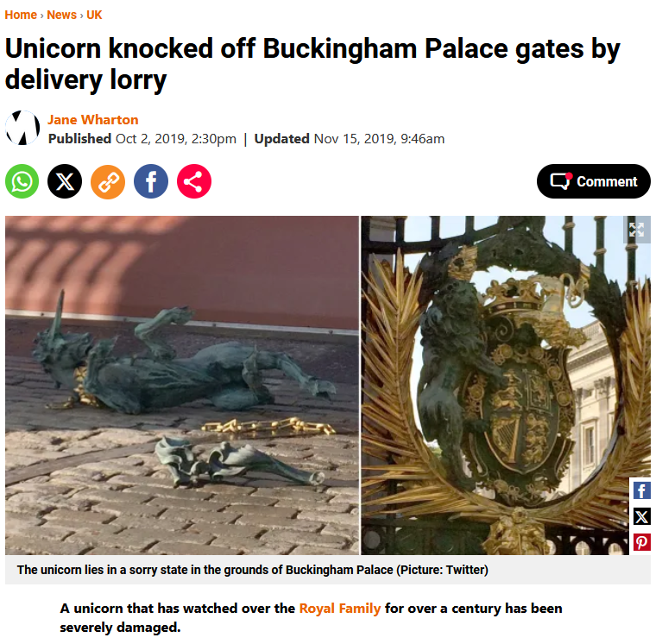Copy the article link with the orange chain icon
Viewport: 662px width, 644px height.
tap(108, 181)
